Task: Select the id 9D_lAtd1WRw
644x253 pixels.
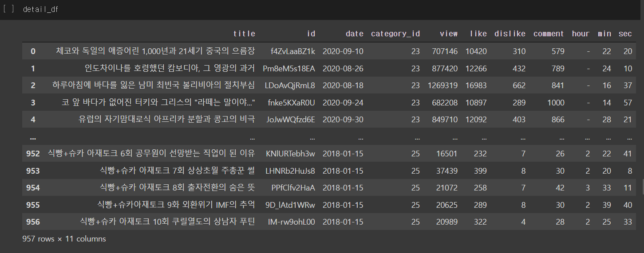Action: point(291,205)
